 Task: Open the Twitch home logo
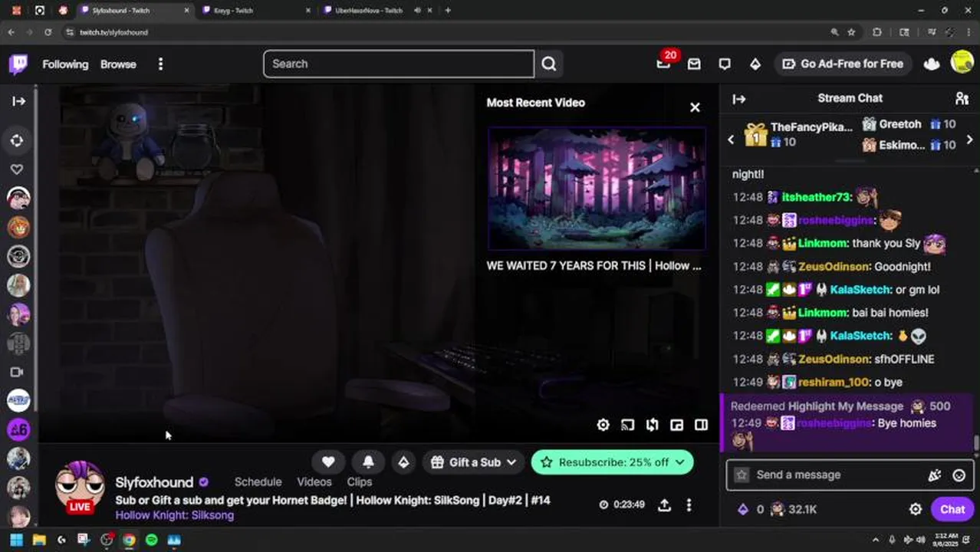click(x=18, y=64)
